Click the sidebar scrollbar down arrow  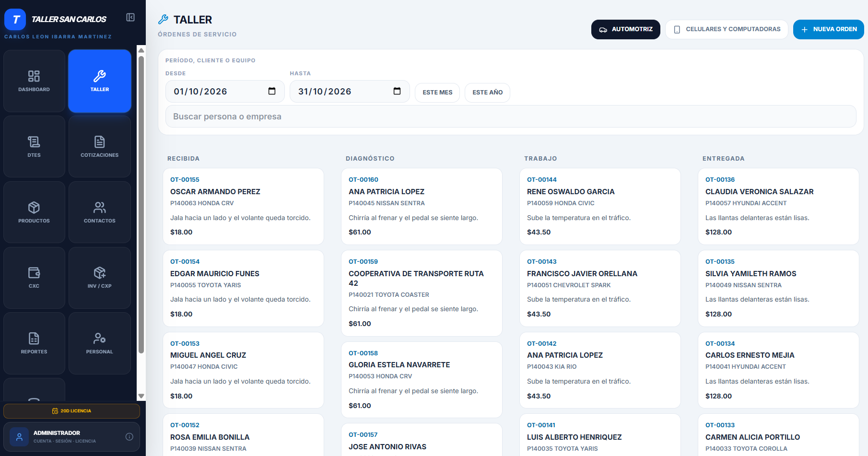(141, 396)
